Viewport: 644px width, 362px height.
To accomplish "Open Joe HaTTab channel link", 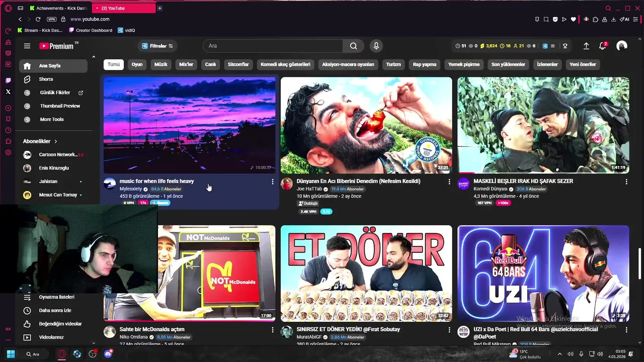I will pos(309,189).
